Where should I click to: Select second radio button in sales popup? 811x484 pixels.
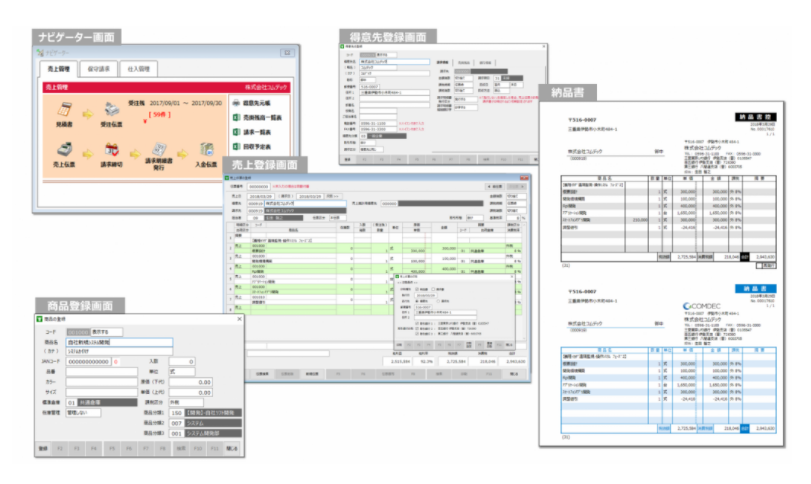439,301
